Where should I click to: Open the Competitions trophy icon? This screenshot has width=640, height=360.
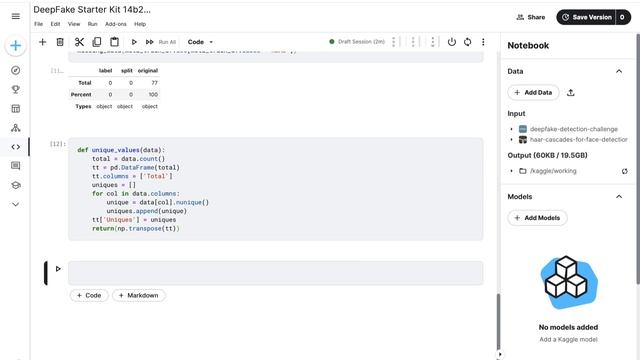(16, 89)
